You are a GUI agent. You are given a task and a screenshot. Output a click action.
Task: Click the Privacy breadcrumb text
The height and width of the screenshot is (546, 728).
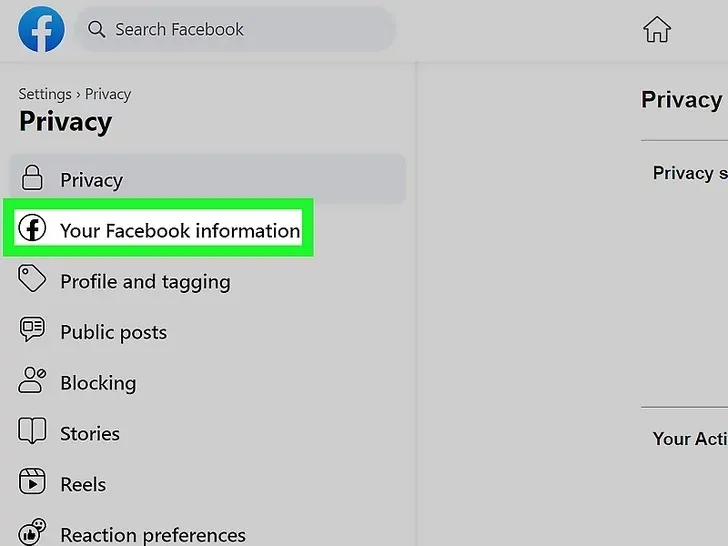(x=108, y=94)
